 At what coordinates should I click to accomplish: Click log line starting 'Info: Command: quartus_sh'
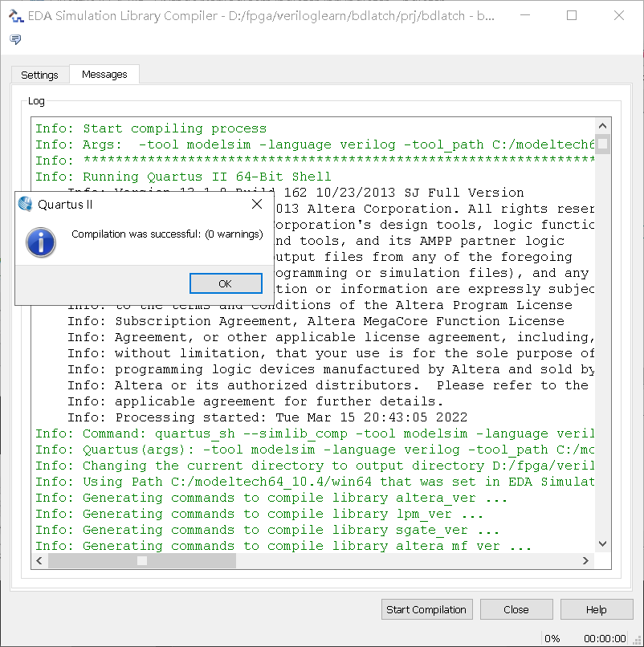click(315, 433)
